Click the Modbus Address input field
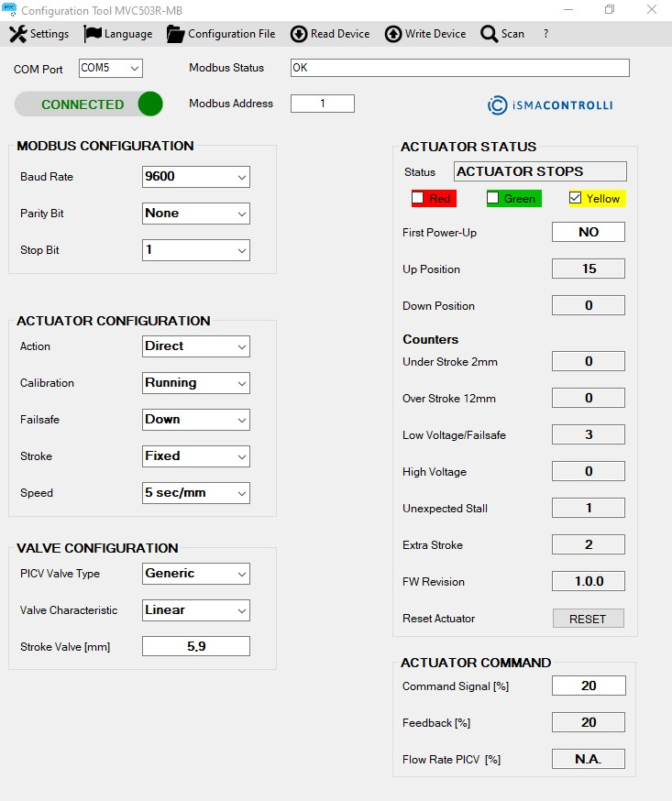The image size is (672, 801). tap(323, 104)
